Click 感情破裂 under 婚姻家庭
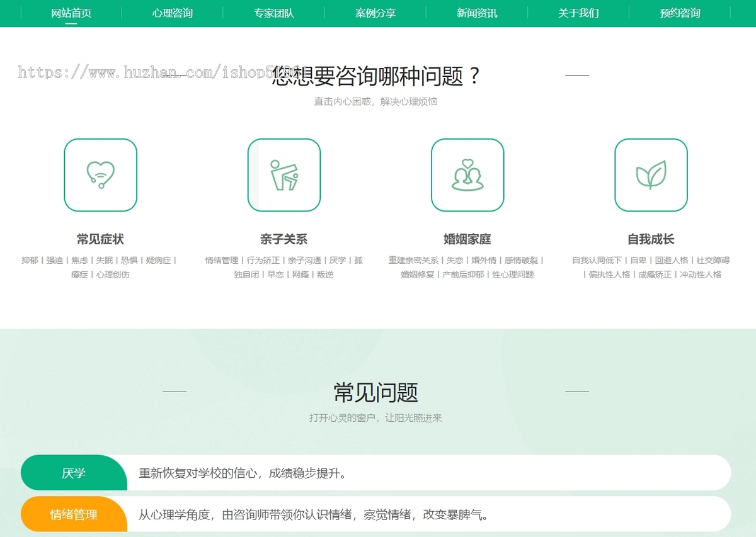This screenshot has height=537, width=756. point(521,260)
